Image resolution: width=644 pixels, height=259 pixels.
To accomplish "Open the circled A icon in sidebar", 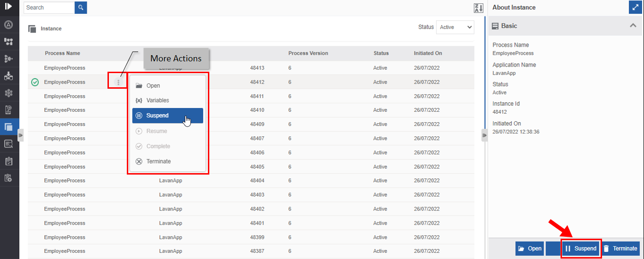I will [x=8, y=25].
